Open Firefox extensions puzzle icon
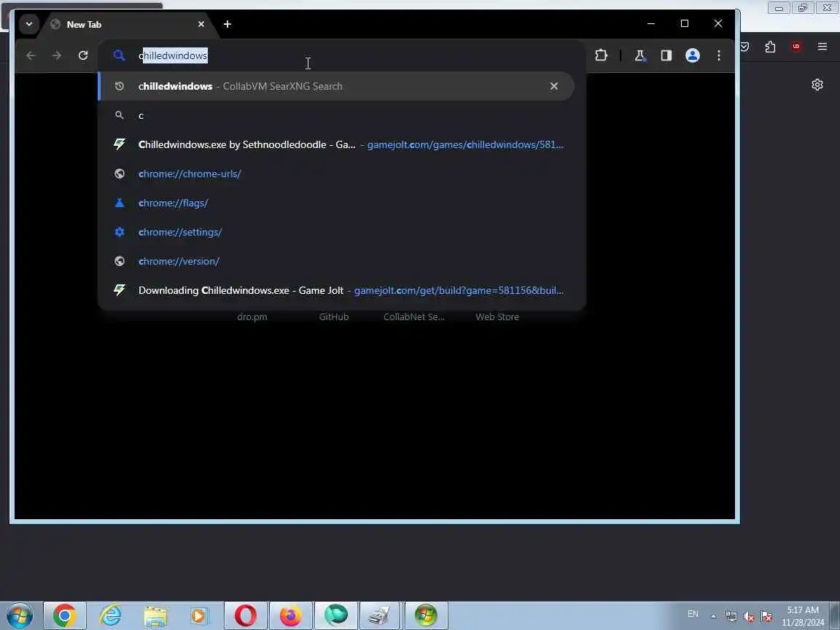This screenshot has width=840, height=630. coord(770,47)
